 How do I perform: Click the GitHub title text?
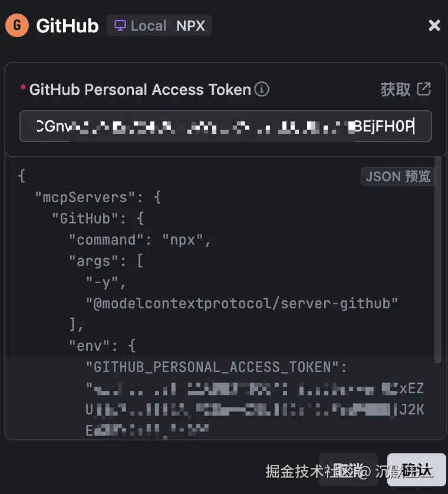67,26
